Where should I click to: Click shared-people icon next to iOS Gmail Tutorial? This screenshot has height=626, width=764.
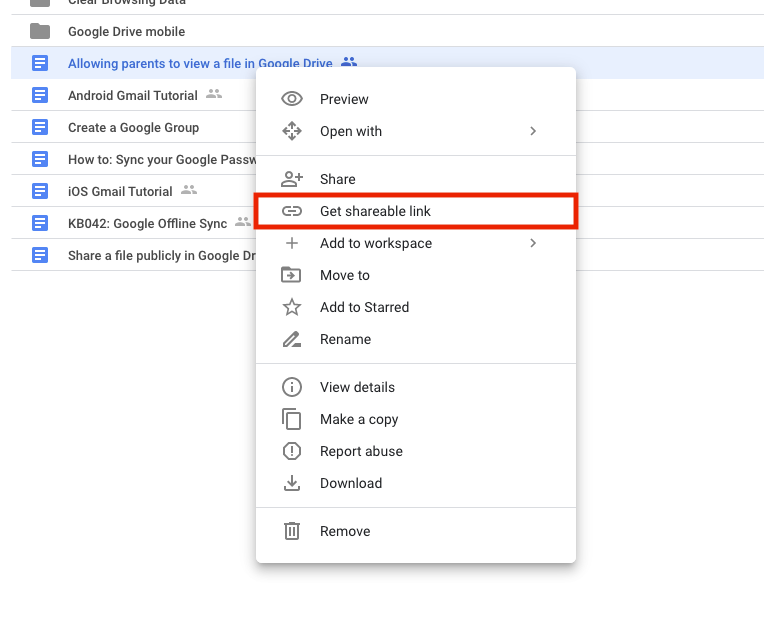189,190
